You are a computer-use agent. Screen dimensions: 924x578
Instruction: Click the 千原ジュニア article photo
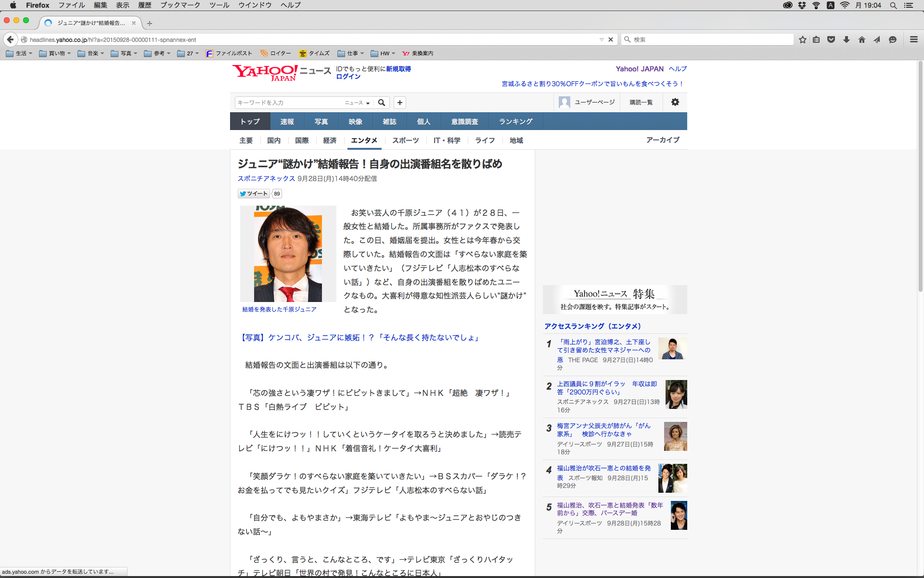pyautogui.click(x=288, y=254)
